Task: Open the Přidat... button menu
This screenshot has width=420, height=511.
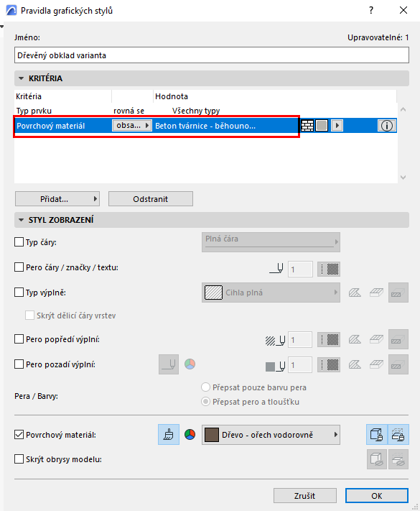Action: 57,199
